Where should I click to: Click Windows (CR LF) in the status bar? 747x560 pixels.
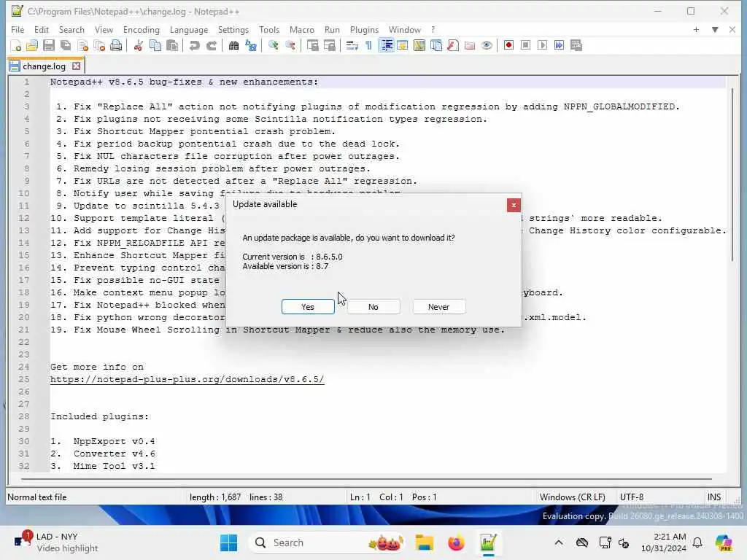point(572,497)
